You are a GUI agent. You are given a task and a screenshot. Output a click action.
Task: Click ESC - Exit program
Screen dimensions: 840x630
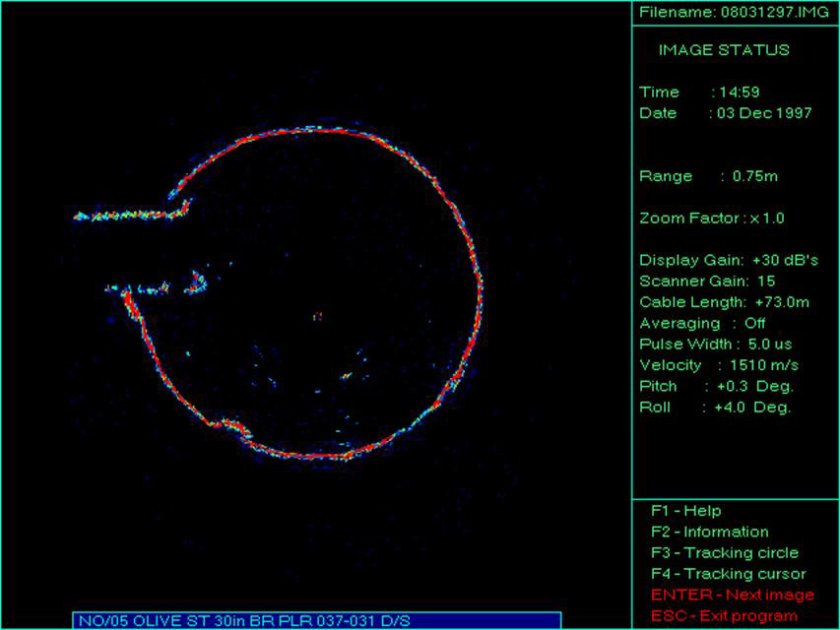coord(724,616)
